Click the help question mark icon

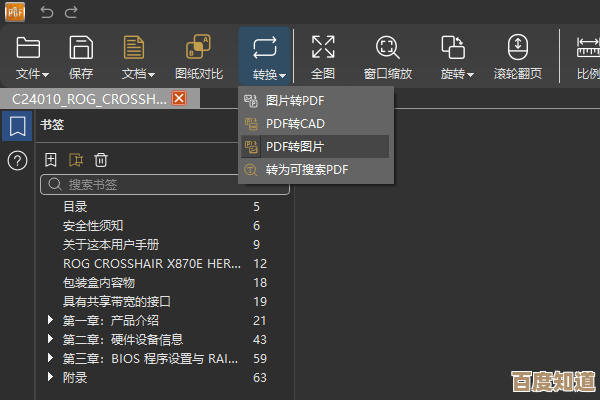[x=17, y=160]
